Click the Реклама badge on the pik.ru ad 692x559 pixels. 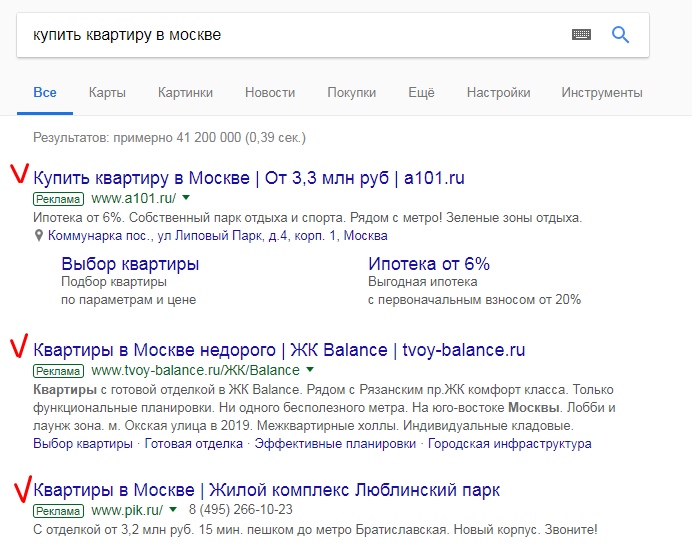[58, 511]
